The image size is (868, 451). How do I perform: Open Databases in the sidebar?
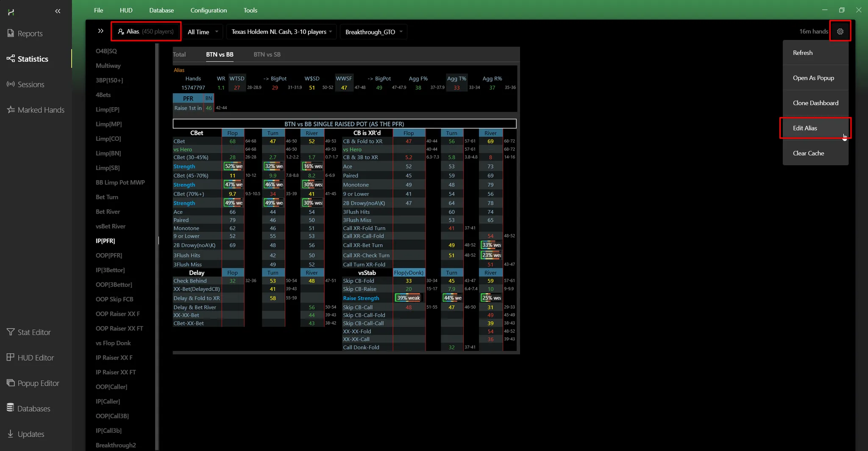pos(33,409)
